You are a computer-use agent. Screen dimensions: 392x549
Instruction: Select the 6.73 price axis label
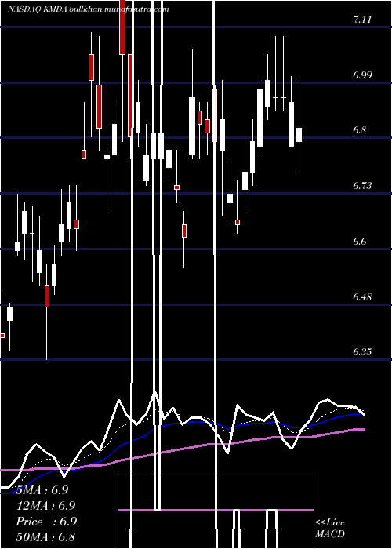(x=362, y=186)
